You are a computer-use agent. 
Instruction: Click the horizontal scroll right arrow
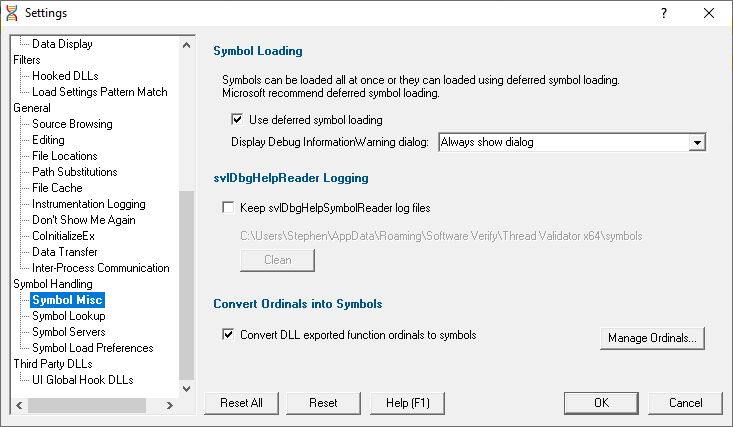click(170, 405)
